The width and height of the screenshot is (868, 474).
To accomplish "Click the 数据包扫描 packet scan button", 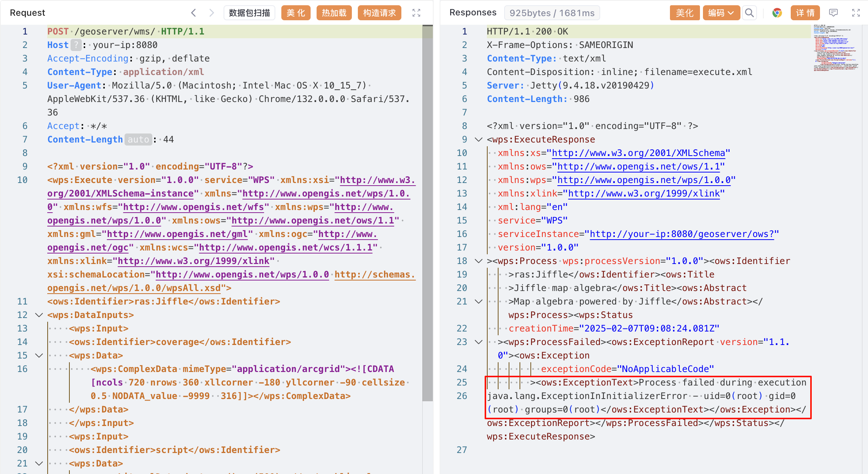I will (249, 13).
